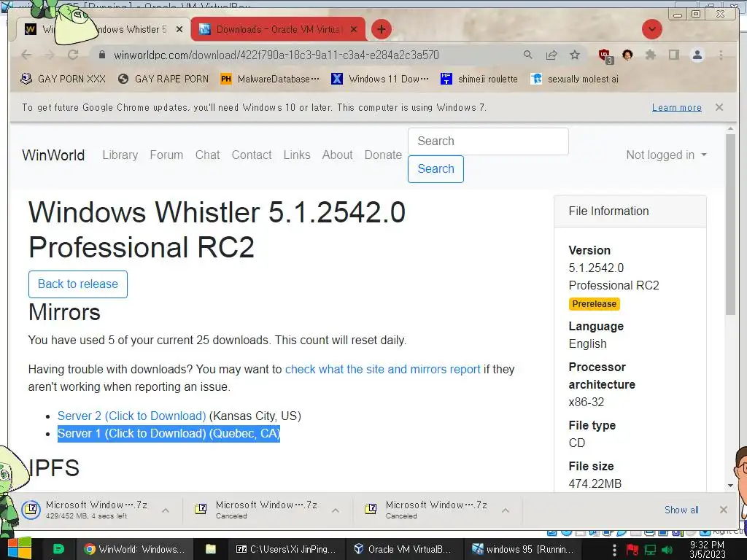Open the MalwareDatabase bookmark

[x=270, y=79]
